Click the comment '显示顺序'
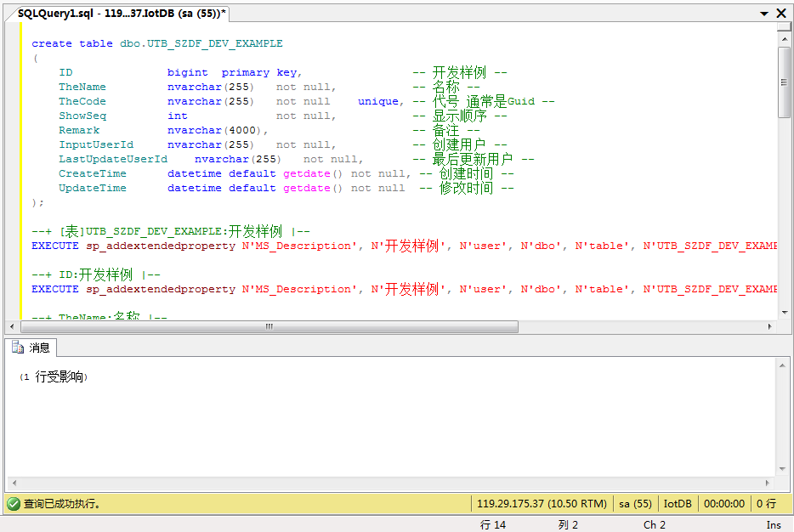794x532 pixels. click(459, 116)
